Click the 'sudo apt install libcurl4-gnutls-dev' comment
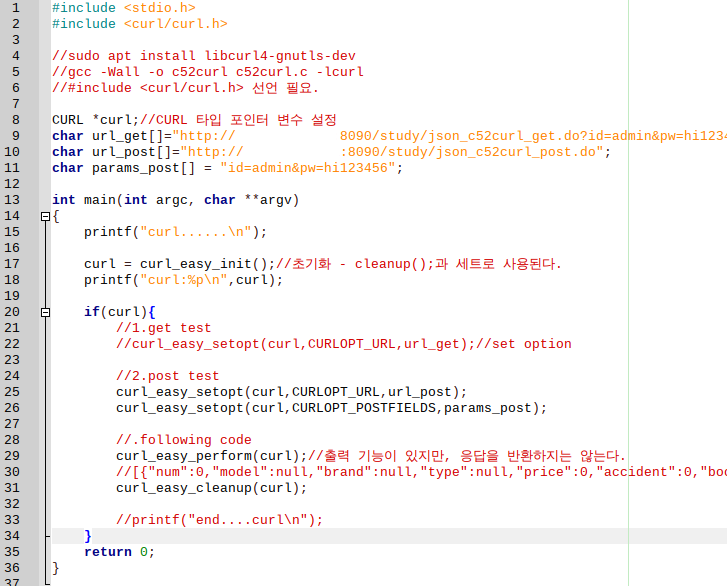Screen dimensions: 727x586 click(x=204, y=56)
